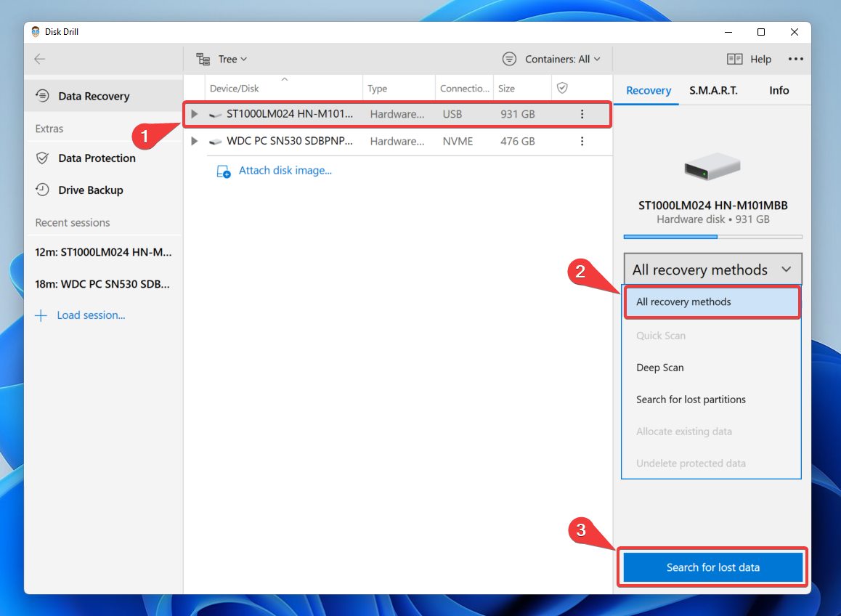Open kebab menu for WDC PC SN530 disk
The width and height of the screenshot is (841, 616).
pyautogui.click(x=582, y=141)
